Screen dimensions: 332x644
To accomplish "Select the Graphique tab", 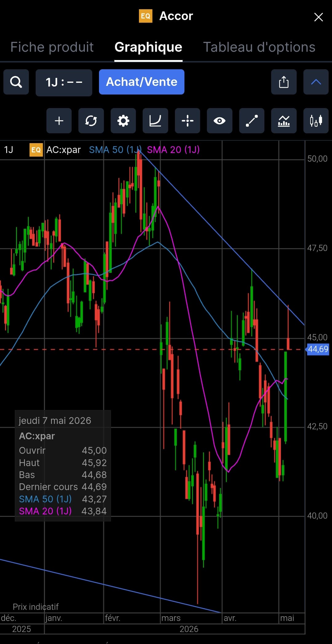I will point(148,47).
